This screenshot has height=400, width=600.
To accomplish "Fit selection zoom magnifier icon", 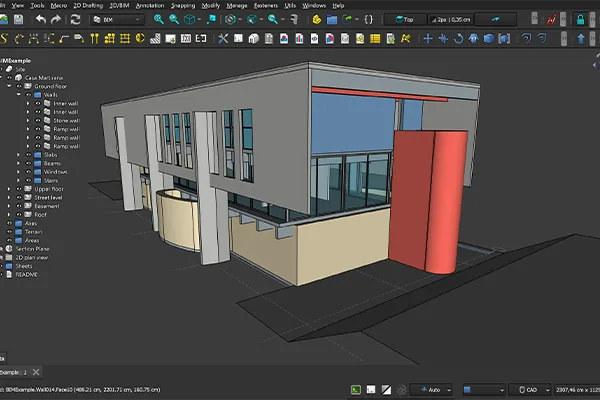I will 174,19.
